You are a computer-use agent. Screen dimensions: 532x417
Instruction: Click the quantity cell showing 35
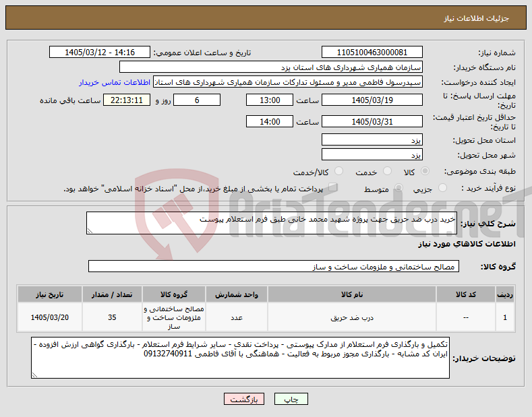[112, 317]
